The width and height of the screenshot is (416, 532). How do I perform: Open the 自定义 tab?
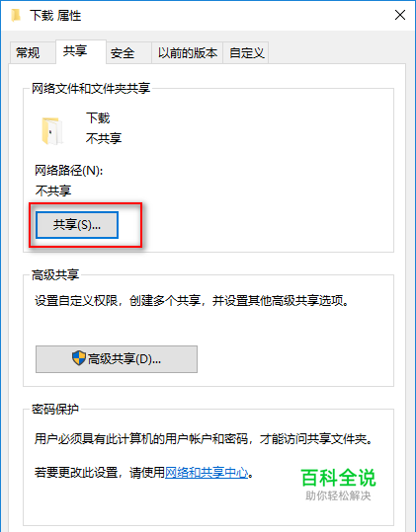tap(246, 53)
